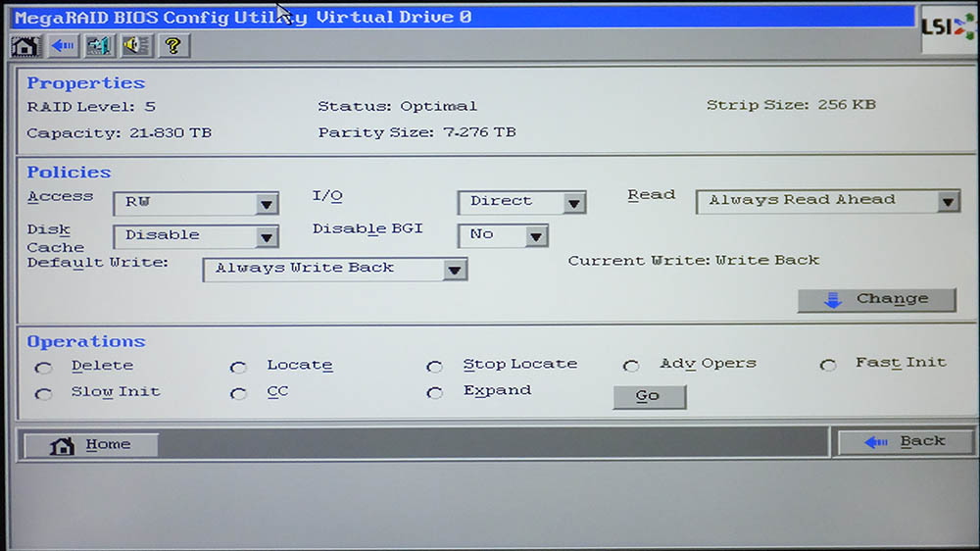Click the Home icon in the top toolbar
Viewport: 980px width, 551px height.
pos(25,46)
